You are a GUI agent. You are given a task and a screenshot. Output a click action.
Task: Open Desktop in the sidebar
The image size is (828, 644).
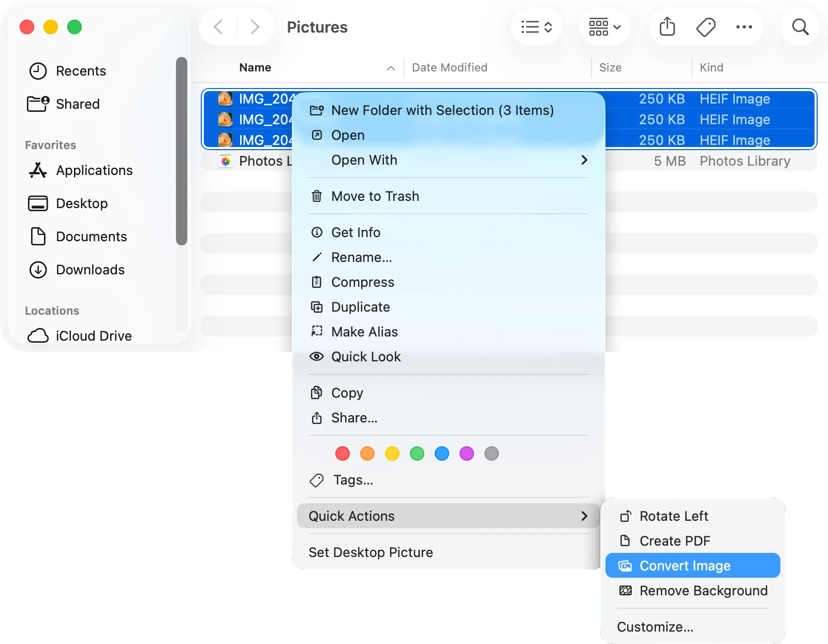pyautogui.click(x=68, y=203)
